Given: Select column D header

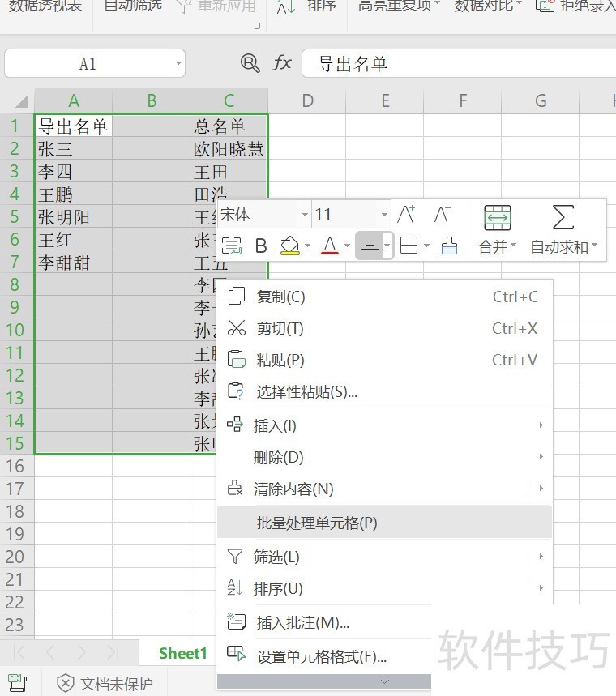Looking at the screenshot, I should (307, 100).
